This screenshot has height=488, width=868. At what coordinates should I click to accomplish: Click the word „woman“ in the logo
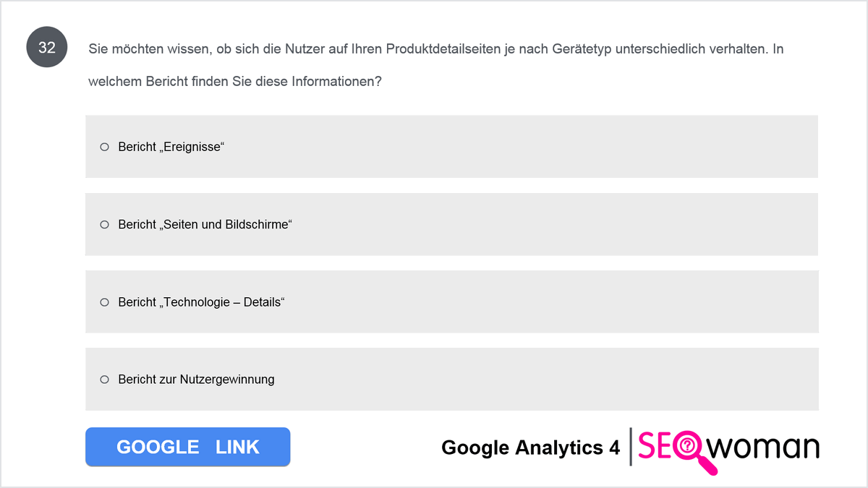(x=764, y=448)
